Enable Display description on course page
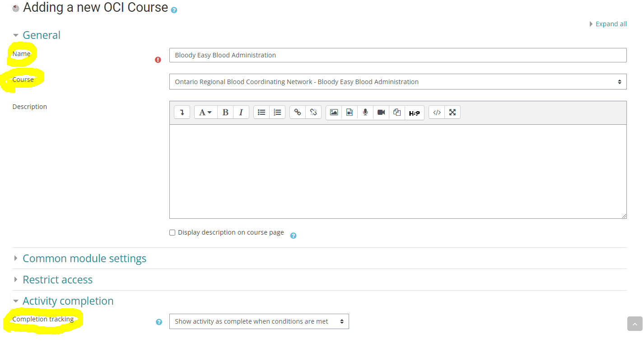The image size is (644, 344). (172, 233)
